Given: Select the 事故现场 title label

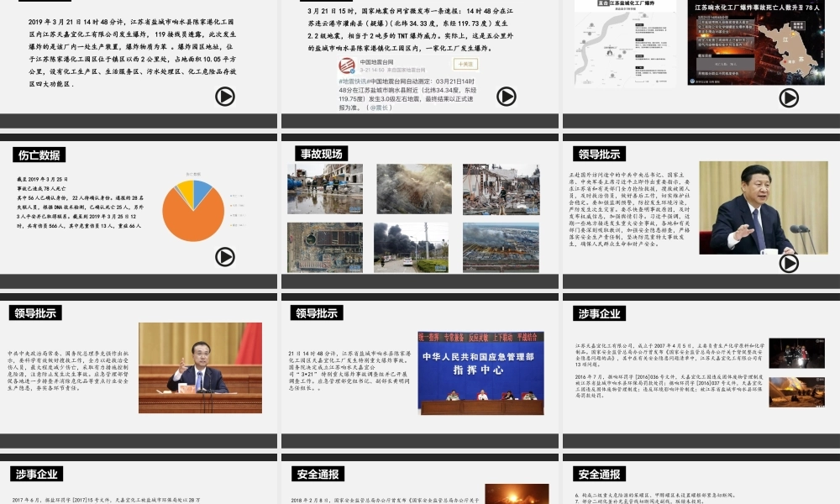Looking at the screenshot, I should pyautogui.click(x=321, y=154).
